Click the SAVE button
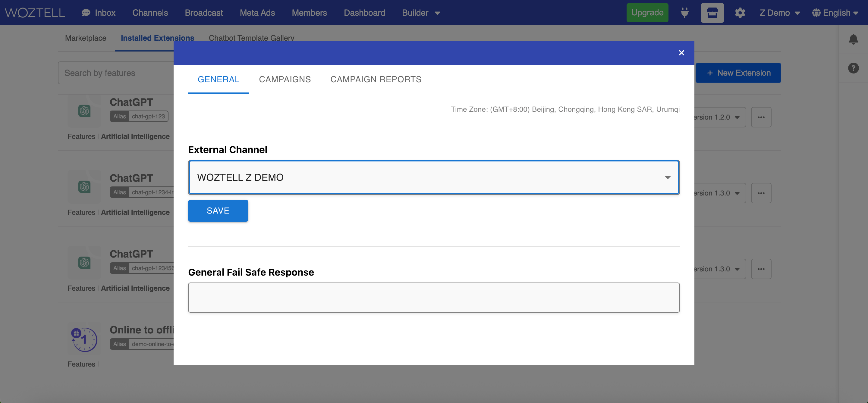Viewport: 868px width, 403px height. (x=218, y=211)
